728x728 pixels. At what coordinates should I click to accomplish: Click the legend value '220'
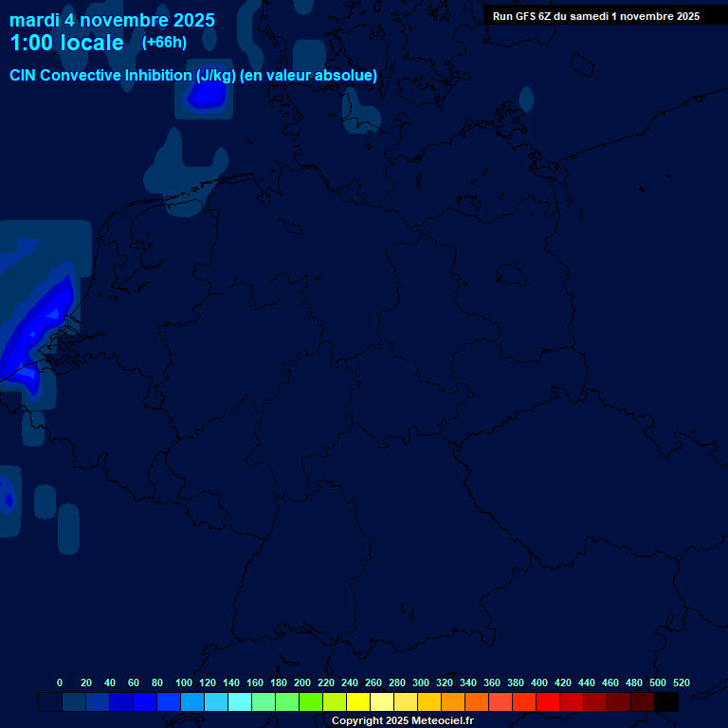point(326,682)
